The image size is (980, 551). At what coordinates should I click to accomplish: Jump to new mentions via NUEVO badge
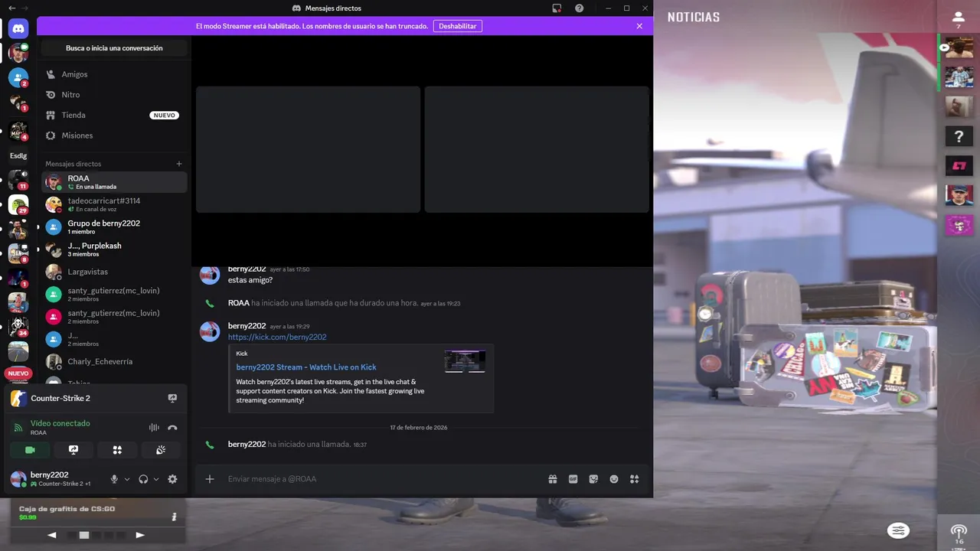(18, 373)
